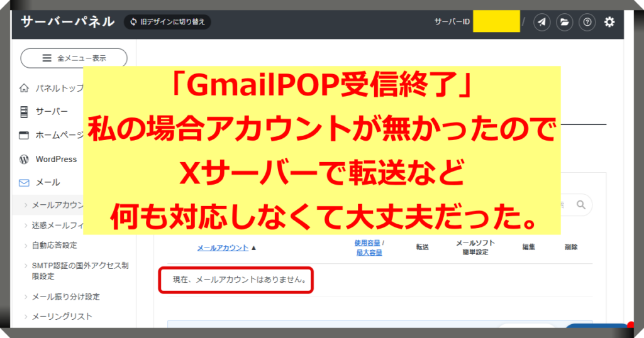The height and width of the screenshot is (338, 644).
Task: Click chevron next to メール振り分け設定
Action: (x=25, y=297)
